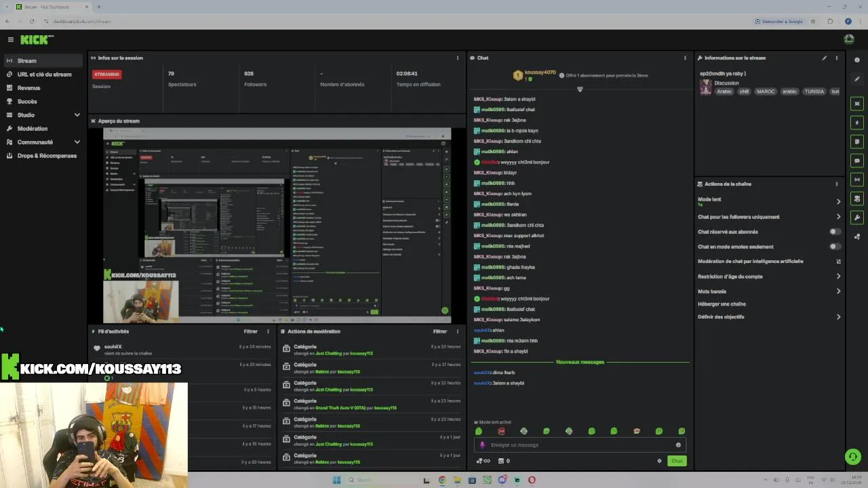Viewport: 868px width, 488px height.
Task: Open the emoji picker in the message field
Action: 678,445
